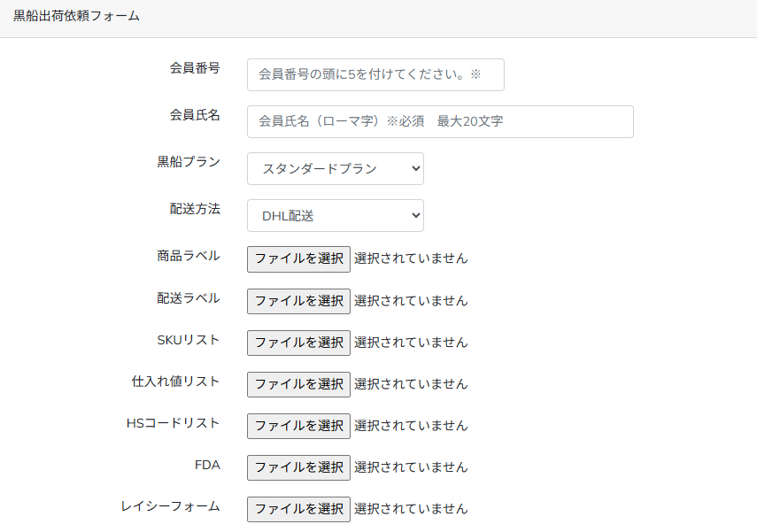The image size is (757, 532).
Task: Choose a file for レイシーフォーム
Action: pos(298,509)
